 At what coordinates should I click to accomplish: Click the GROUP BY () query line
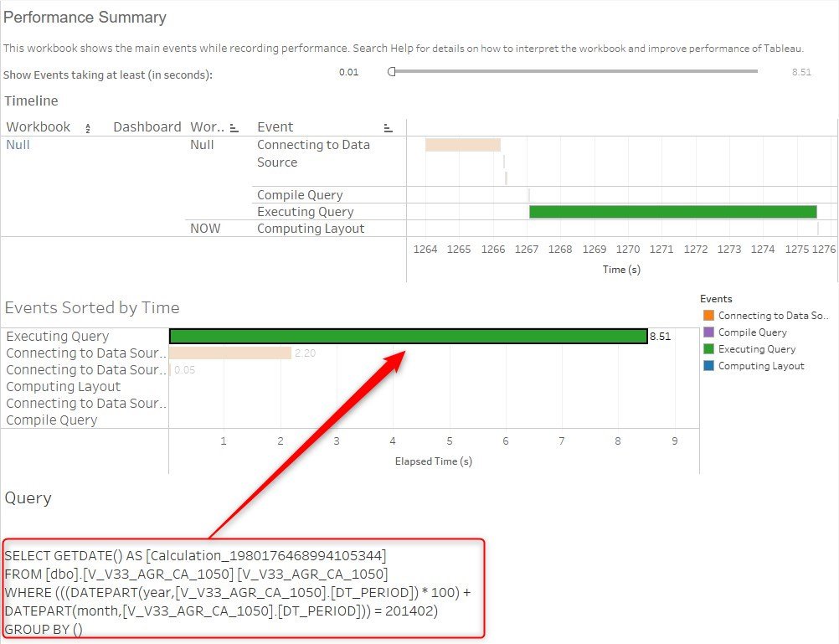[44, 630]
